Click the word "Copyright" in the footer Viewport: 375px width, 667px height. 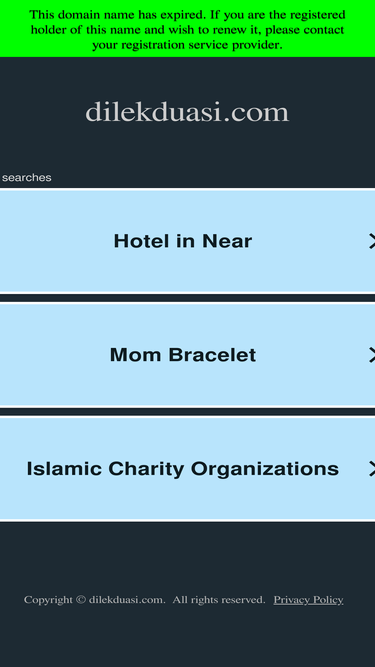click(x=48, y=600)
